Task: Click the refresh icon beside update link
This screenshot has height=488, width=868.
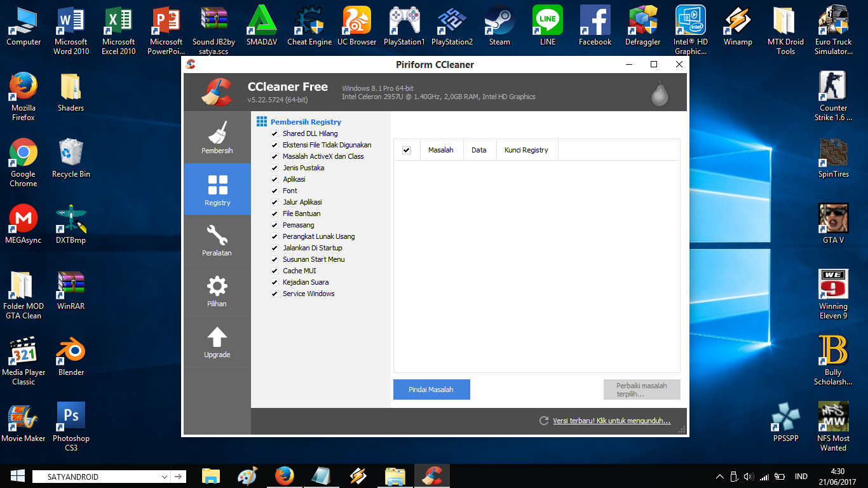Action: [543, 421]
